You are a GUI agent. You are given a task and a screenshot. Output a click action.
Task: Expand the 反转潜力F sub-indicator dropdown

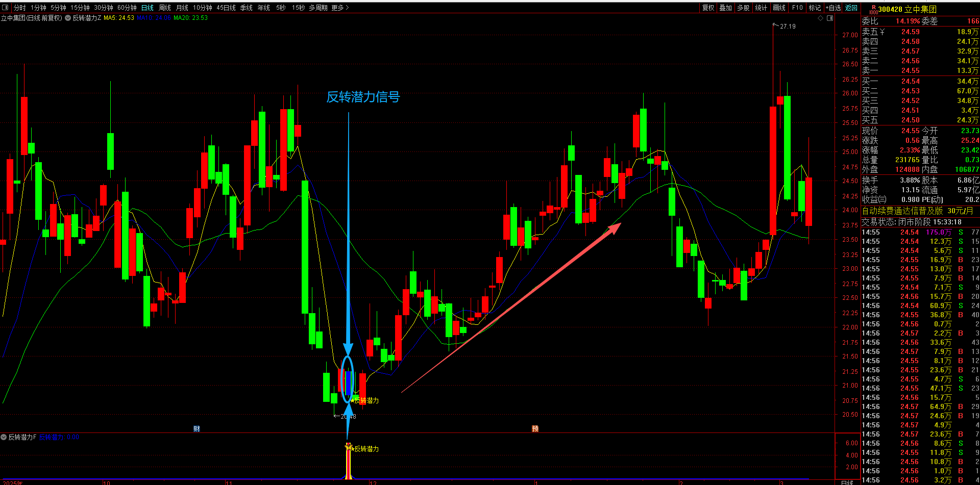tap(4, 437)
